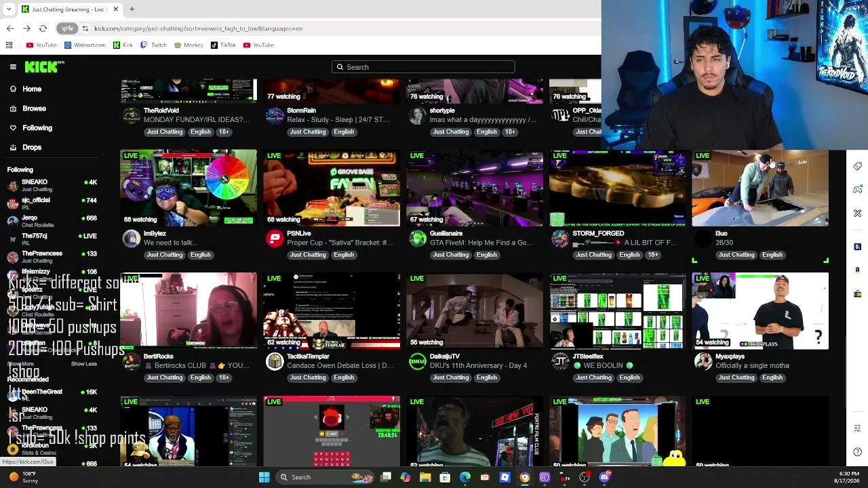The image size is (868, 488).
Task: Click the Windows taskbar Search box
Action: [324, 477]
